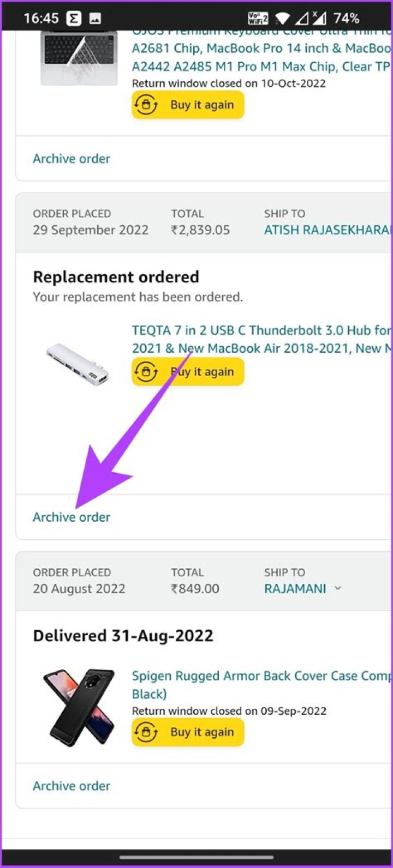Viewport: 393px width, 868px height.
Task: Tap the Wi-Fi signal icon
Action: (x=282, y=18)
